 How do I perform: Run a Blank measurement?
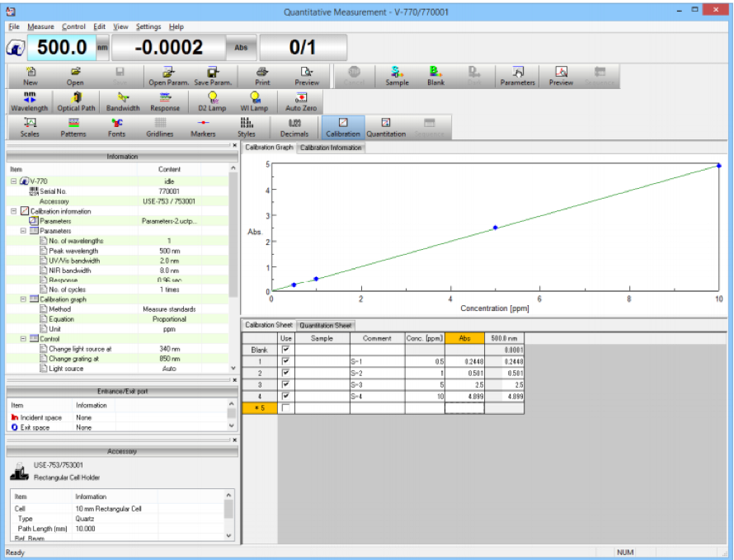pos(435,76)
